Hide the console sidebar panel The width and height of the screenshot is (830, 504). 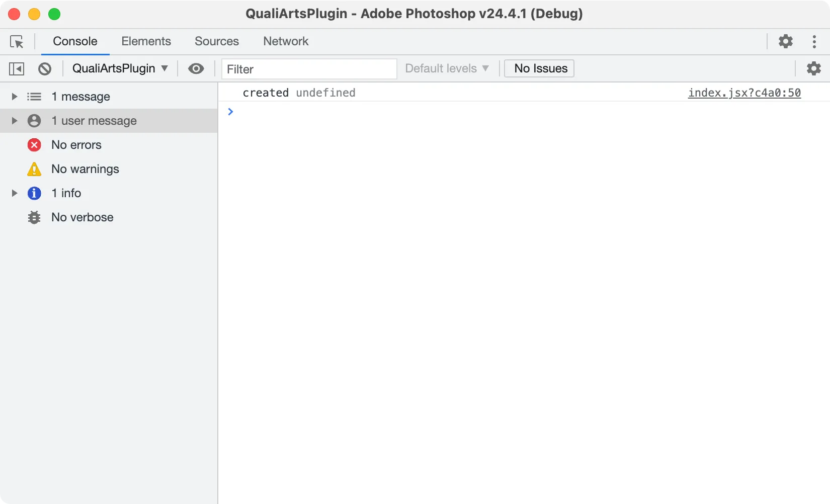[x=17, y=68]
